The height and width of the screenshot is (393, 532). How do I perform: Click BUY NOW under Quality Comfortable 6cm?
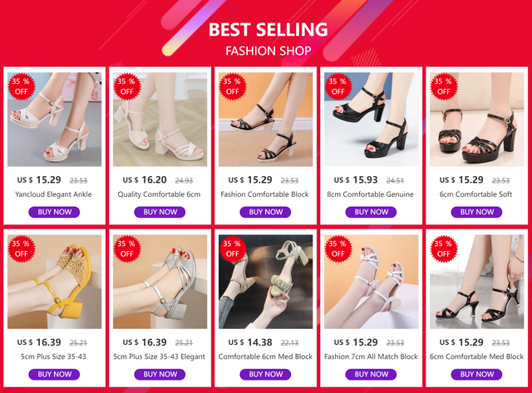coord(160,212)
